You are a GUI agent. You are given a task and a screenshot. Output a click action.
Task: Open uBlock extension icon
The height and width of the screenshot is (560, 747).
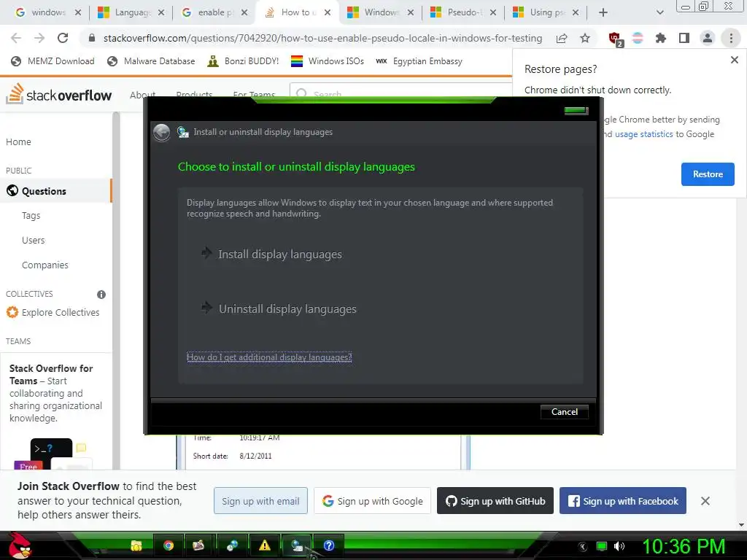tap(615, 39)
